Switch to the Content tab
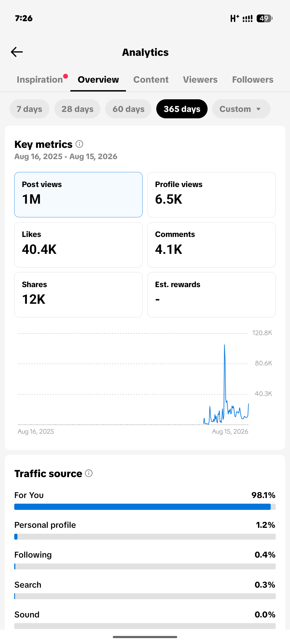The width and height of the screenshot is (290, 644). [151, 80]
